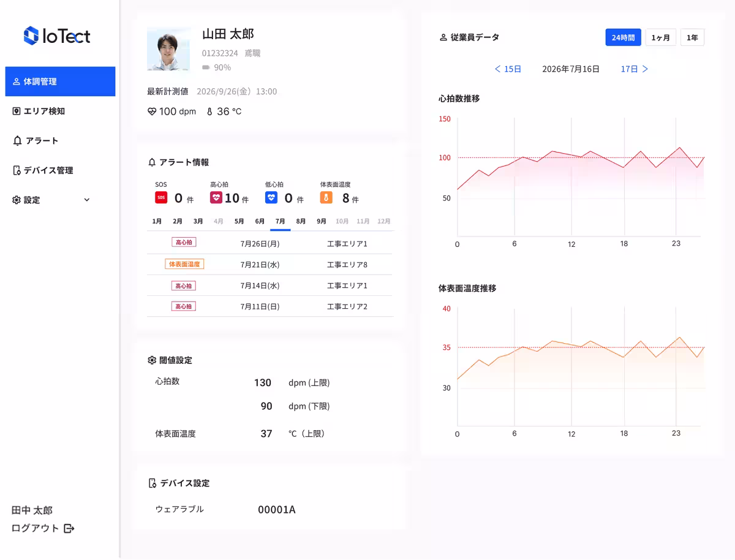Screen dimensions: 735x560
Task: Click 工事エリア2 in alert list
Action: tap(347, 306)
